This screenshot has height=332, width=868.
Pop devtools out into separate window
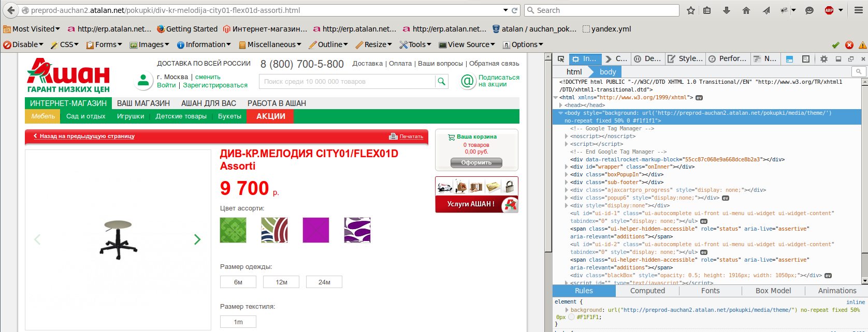(851, 59)
